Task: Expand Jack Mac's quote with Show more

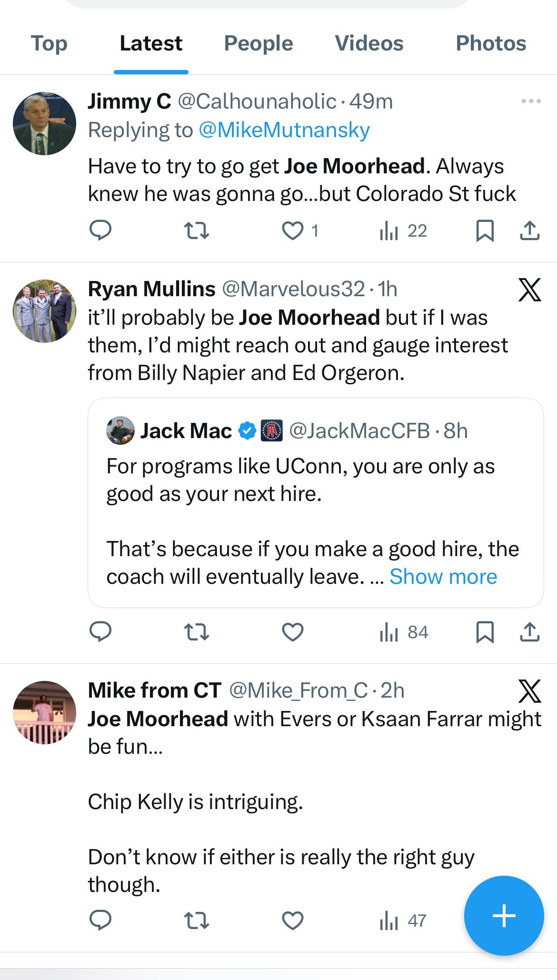Action: [443, 577]
